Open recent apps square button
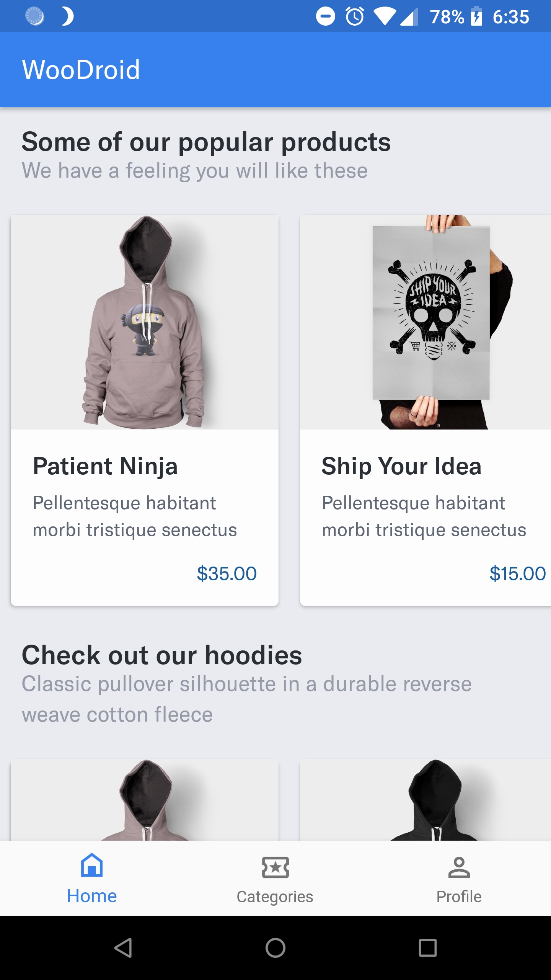The width and height of the screenshot is (551, 980). pos(427,948)
